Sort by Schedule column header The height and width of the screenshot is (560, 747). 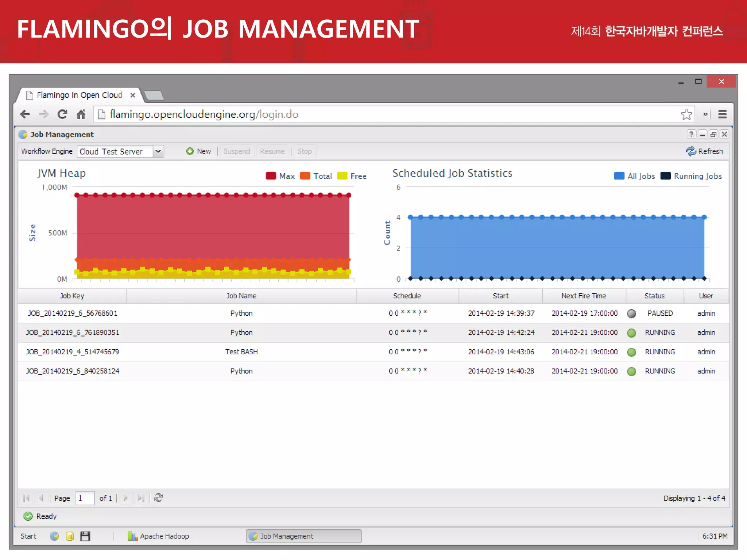(407, 296)
